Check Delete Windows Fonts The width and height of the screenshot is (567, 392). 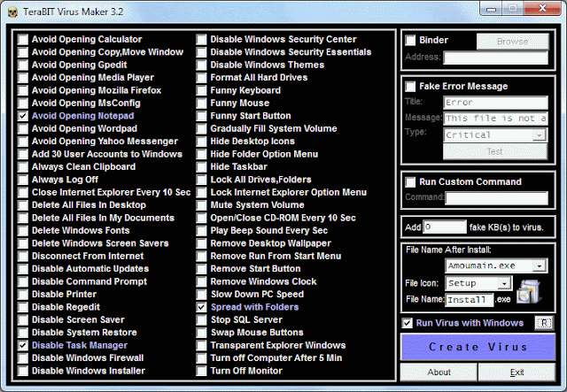point(23,230)
